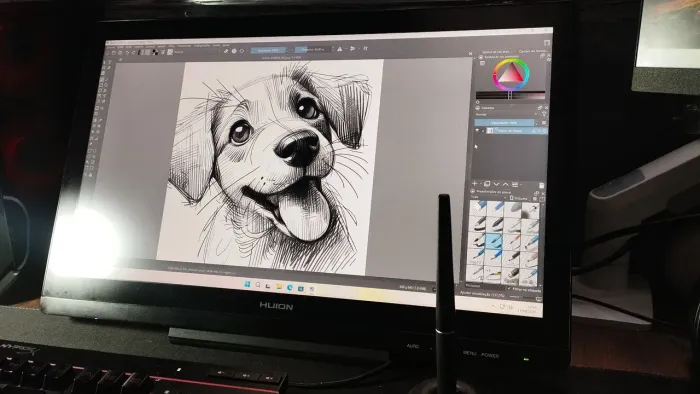
Task: Pick a shade inside the color triangle
Action: click(511, 75)
